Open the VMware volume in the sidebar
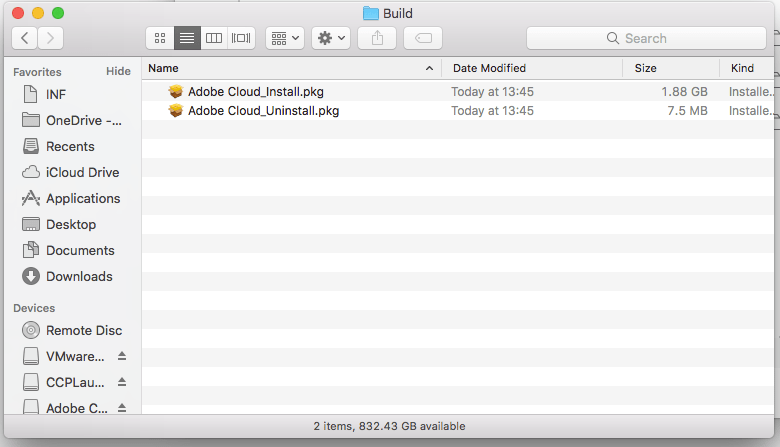Viewport: 780px width, 447px height. click(65, 357)
